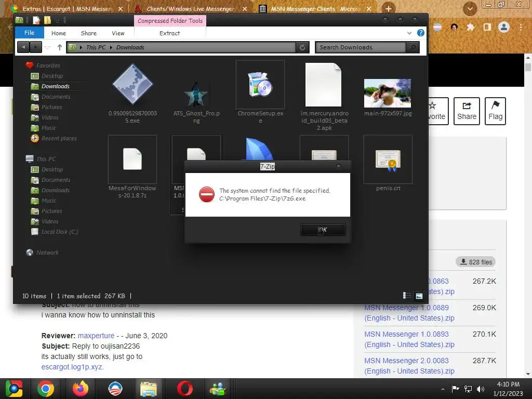The width and height of the screenshot is (532, 399).
Task: Open Local Disk (C:) in navigation pane
Action: click(60, 232)
